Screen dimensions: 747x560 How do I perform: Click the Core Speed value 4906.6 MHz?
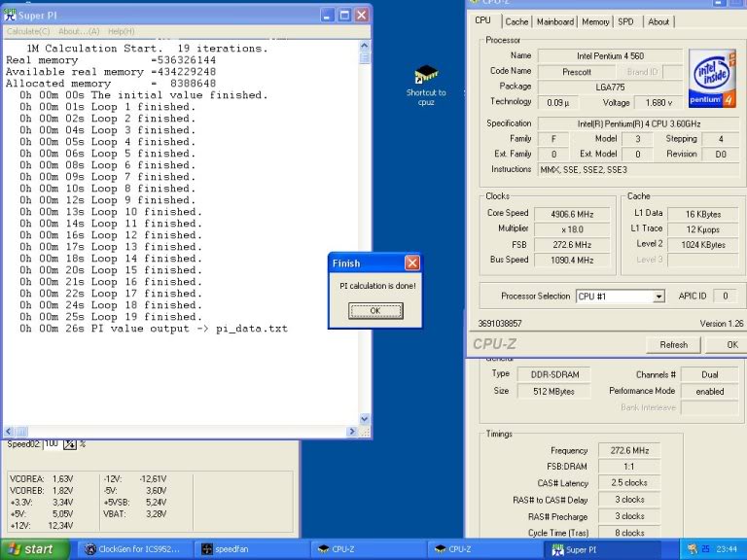pyautogui.click(x=572, y=214)
